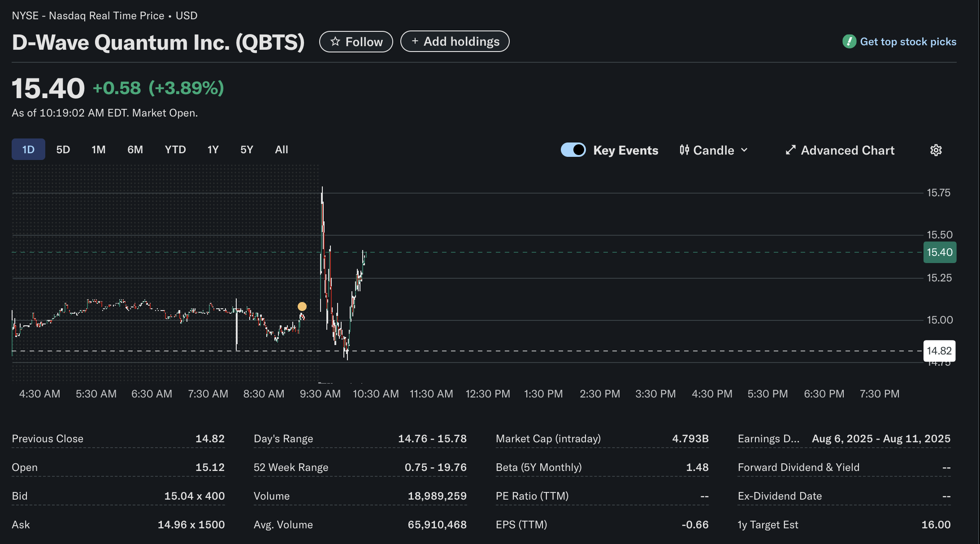This screenshot has height=544, width=980.
Task: Click the Market Cap value 4.793B
Action: [x=690, y=439]
